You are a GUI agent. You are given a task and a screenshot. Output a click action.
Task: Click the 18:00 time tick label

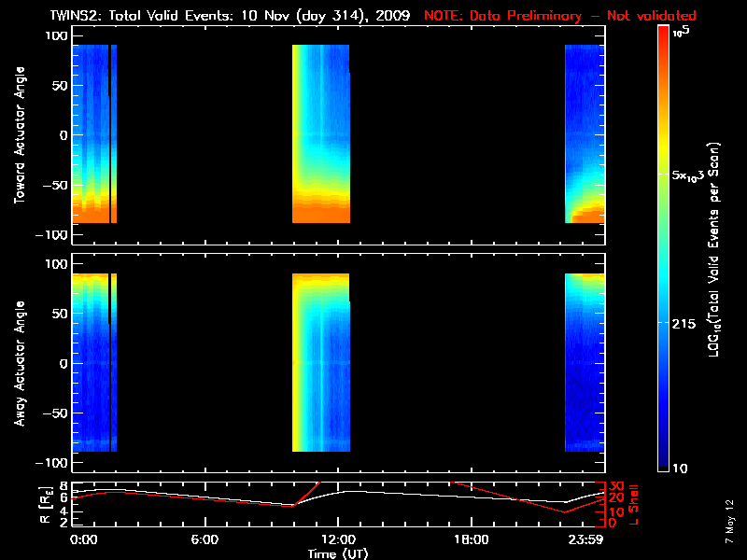pyautogui.click(x=470, y=539)
